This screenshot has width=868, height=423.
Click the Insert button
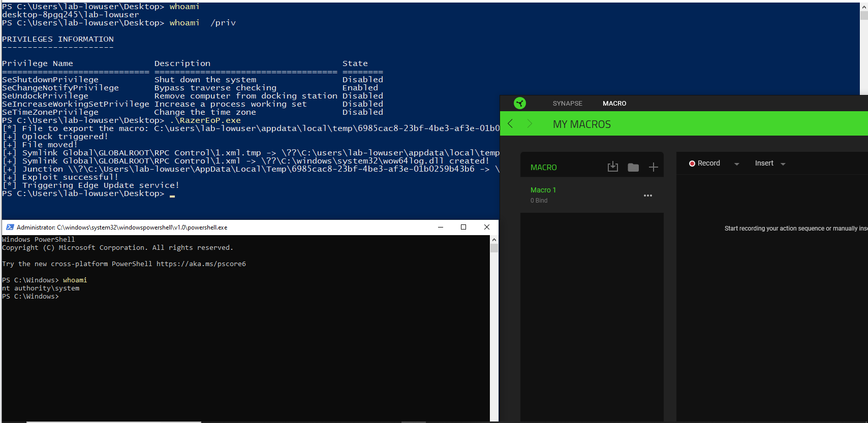coord(764,163)
